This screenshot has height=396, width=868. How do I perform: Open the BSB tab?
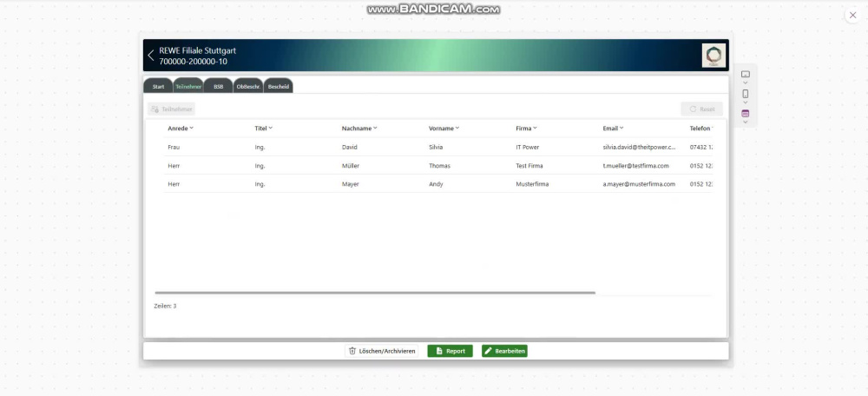[219, 86]
